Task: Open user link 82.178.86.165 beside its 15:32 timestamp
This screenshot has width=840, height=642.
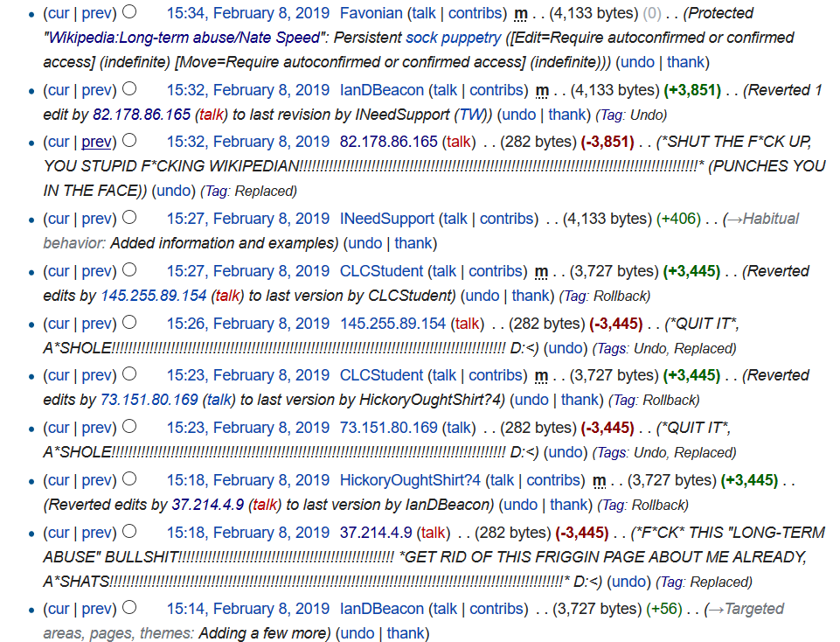Action: [x=388, y=142]
